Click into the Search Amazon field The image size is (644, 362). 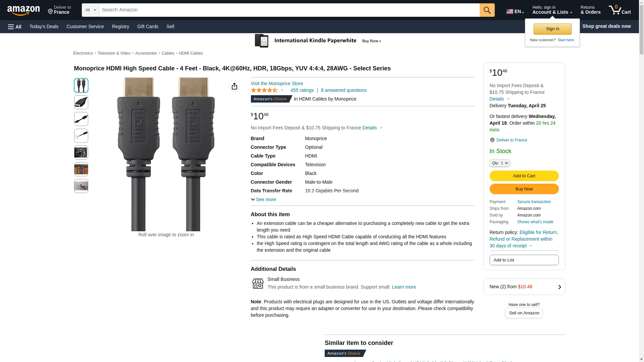click(x=289, y=10)
